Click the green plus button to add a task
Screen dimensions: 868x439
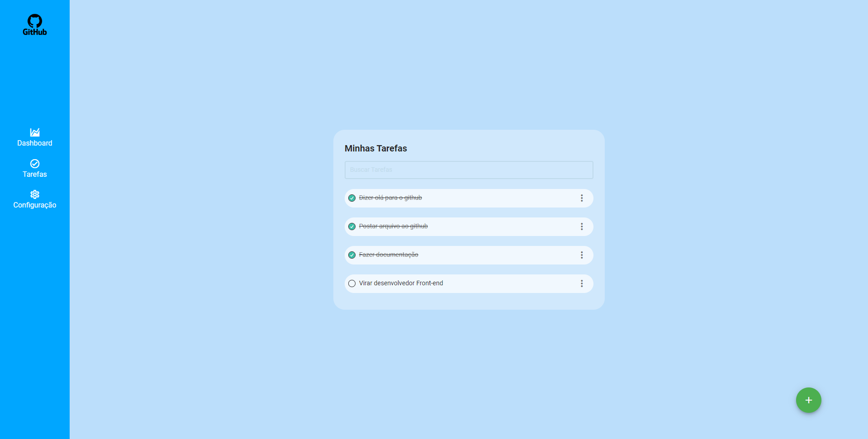tap(808, 400)
